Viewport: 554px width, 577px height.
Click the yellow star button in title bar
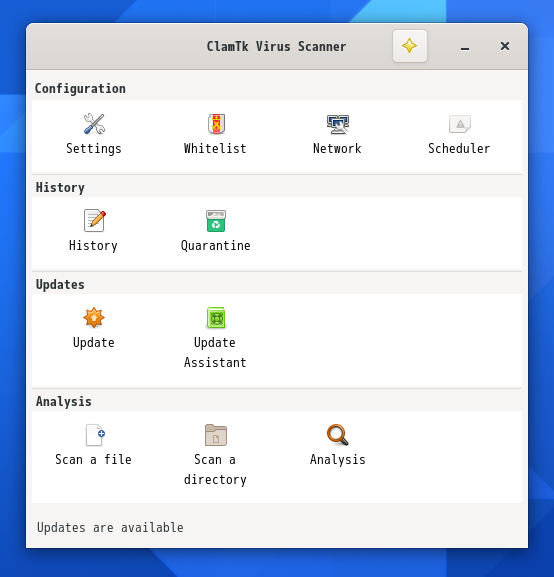(x=410, y=46)
